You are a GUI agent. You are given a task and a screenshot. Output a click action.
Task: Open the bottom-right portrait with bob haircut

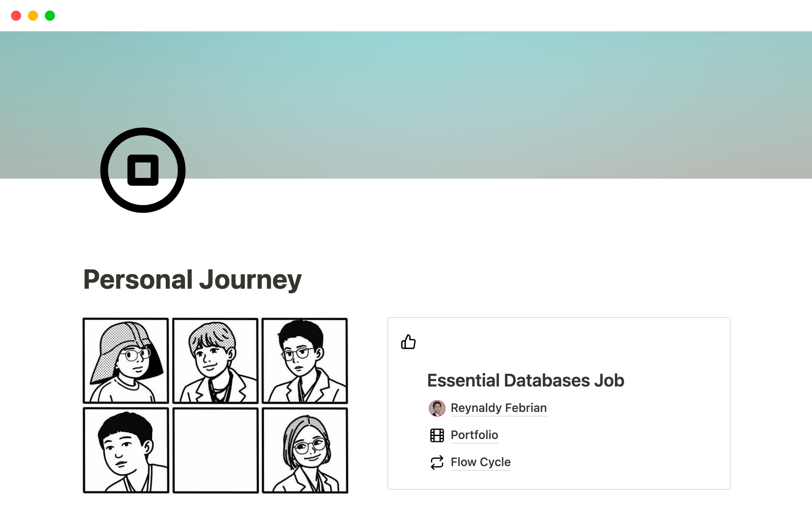(x=304, y=450)
